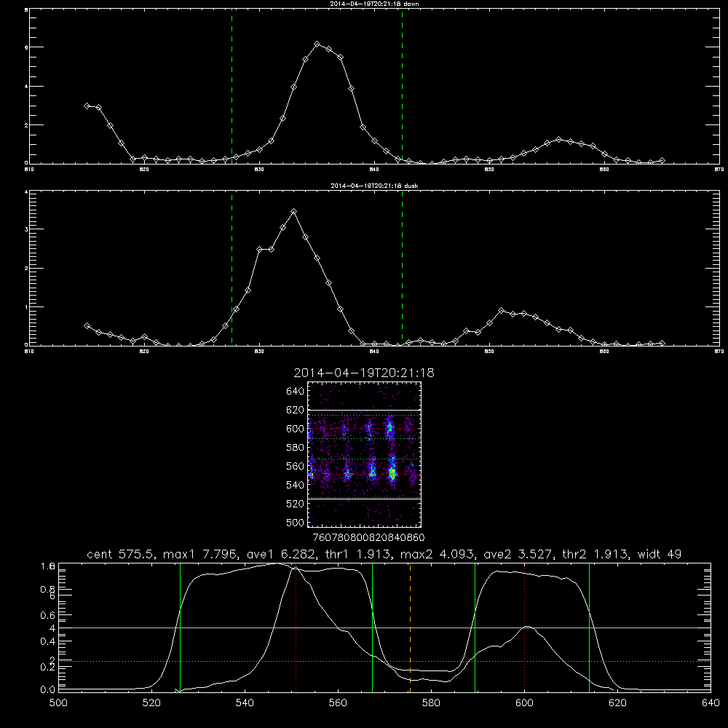Click the dusk plot title

(x=374, y=186)
